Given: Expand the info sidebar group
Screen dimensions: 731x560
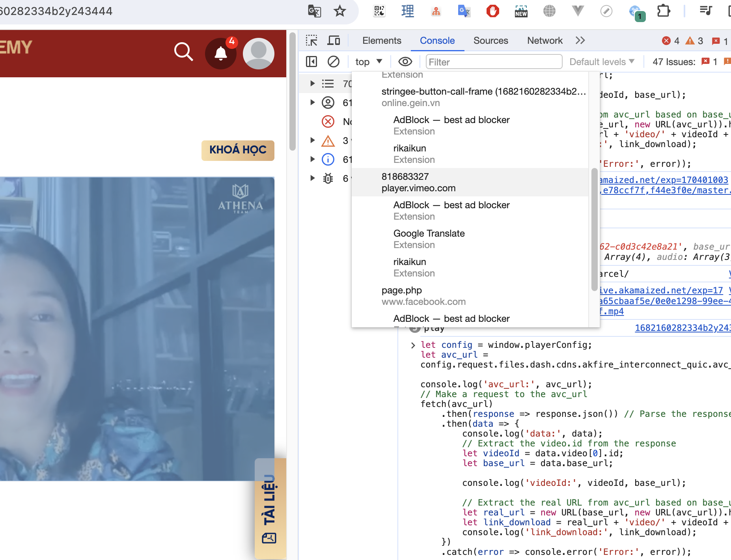Looking at the screenshot, I should pos(312,159).
